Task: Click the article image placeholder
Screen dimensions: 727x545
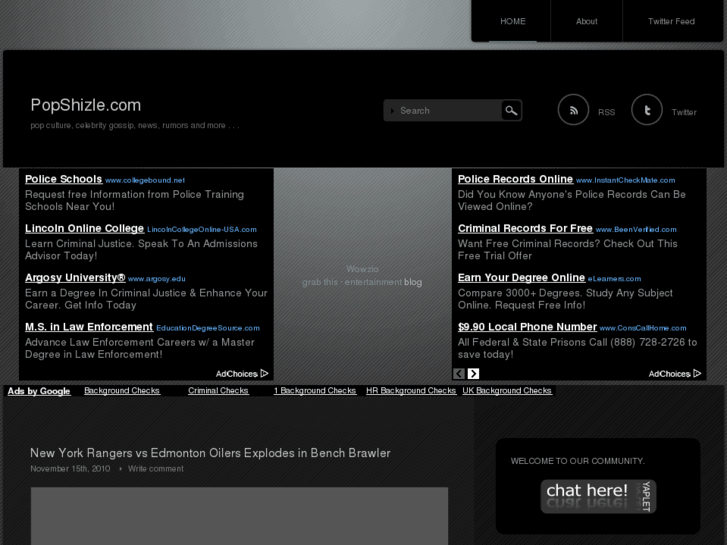Action: [239, 516]
